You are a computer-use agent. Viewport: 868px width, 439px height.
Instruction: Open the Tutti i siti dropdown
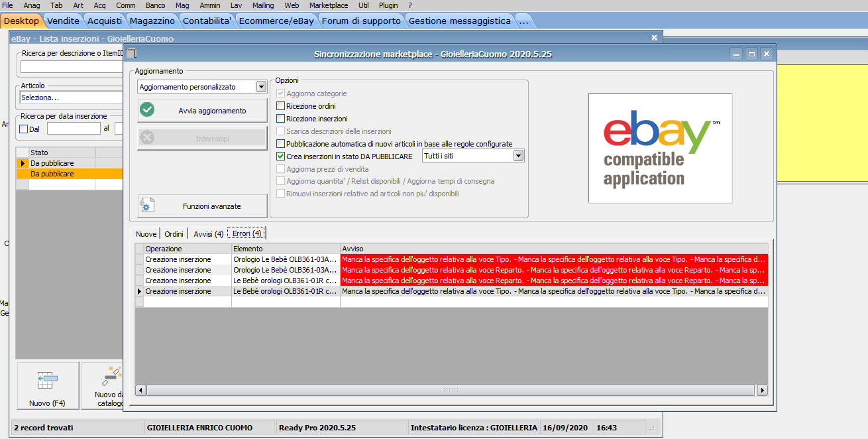(x=519, y=156)
